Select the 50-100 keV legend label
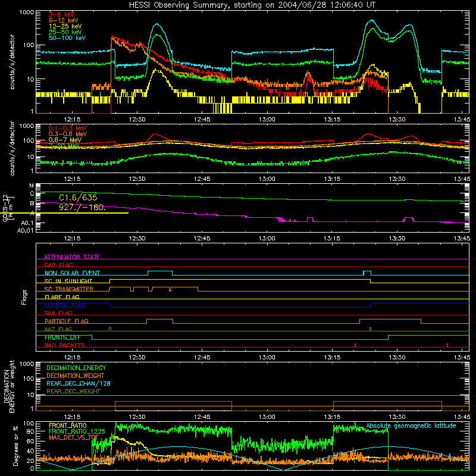The height and width of the screenshot is (476, 476). (x=67, y=38)
